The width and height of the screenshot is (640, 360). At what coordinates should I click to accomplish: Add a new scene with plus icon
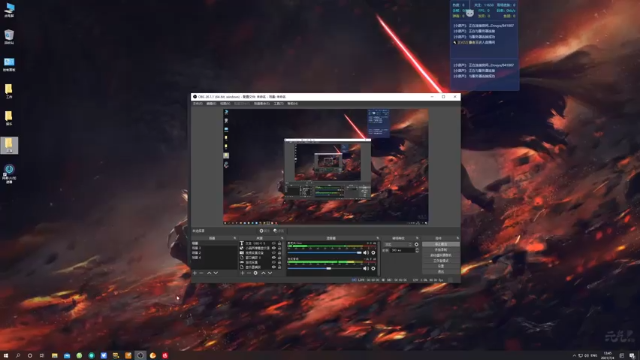(x=195, y=273)
